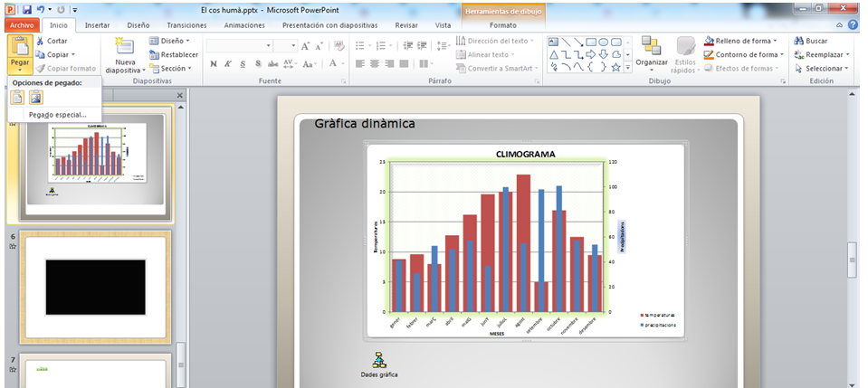Click Restablecer slide button
Image resolution: width=868 pixels, height=388 pixels.
pyautogui.click(x=174, y=55)
